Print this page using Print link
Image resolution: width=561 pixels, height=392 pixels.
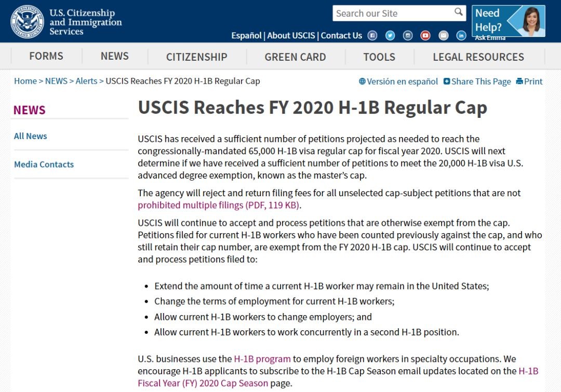(529, 82)
